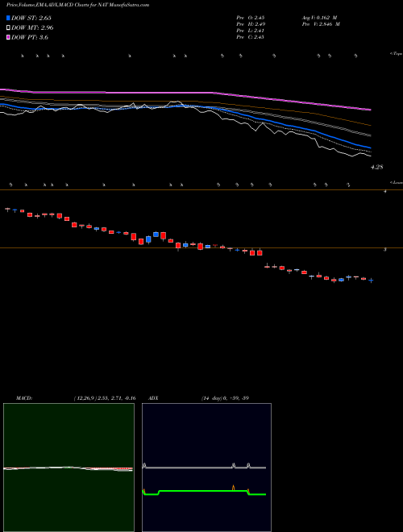Open the green MACD chart panel
Screen dimensions: 403x532
tap(69, 468)
